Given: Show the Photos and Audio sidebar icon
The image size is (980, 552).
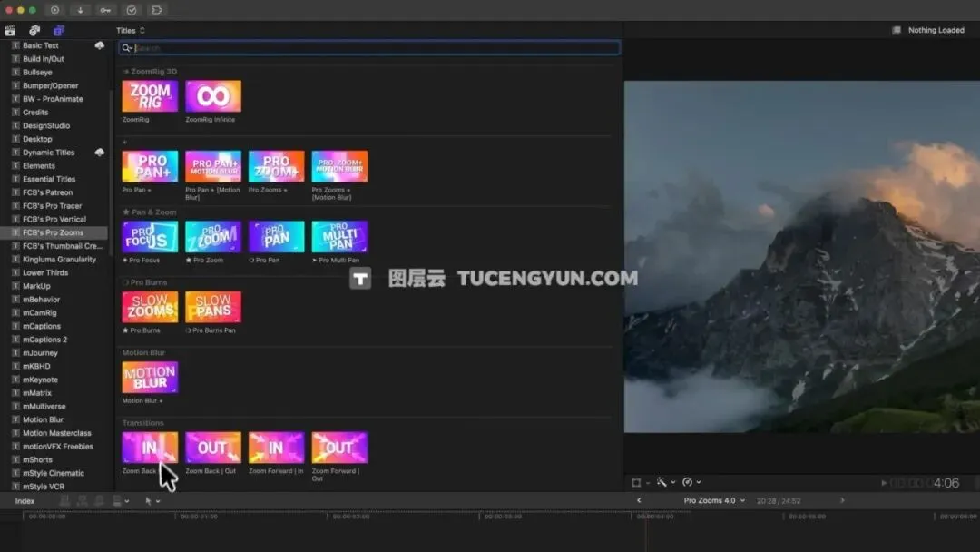Looking at the screenshot, I should click(x=34, y=31).
